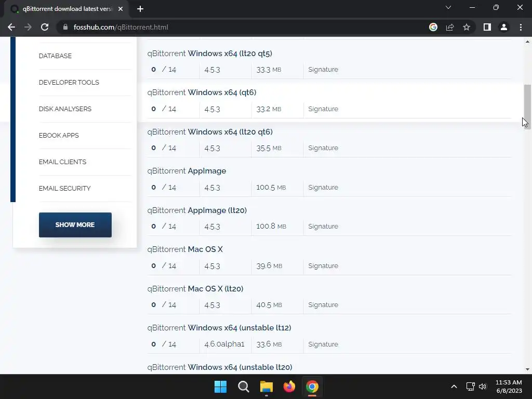Open volume tray icon

pyautogui.click(x=483, y=387)
